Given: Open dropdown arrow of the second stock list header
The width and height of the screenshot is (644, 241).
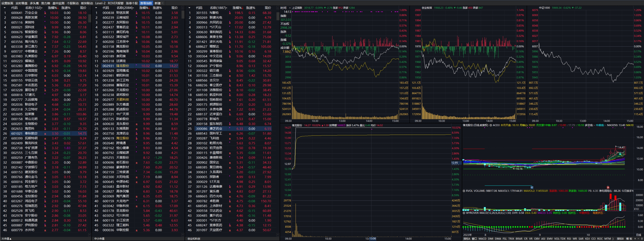Looking at the screenshot, I should (96, 8).
